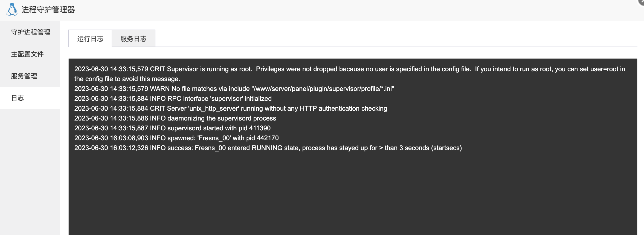Switch to the 服务日志 tab
Screen dimensions: 644x235
coord(134,39)
